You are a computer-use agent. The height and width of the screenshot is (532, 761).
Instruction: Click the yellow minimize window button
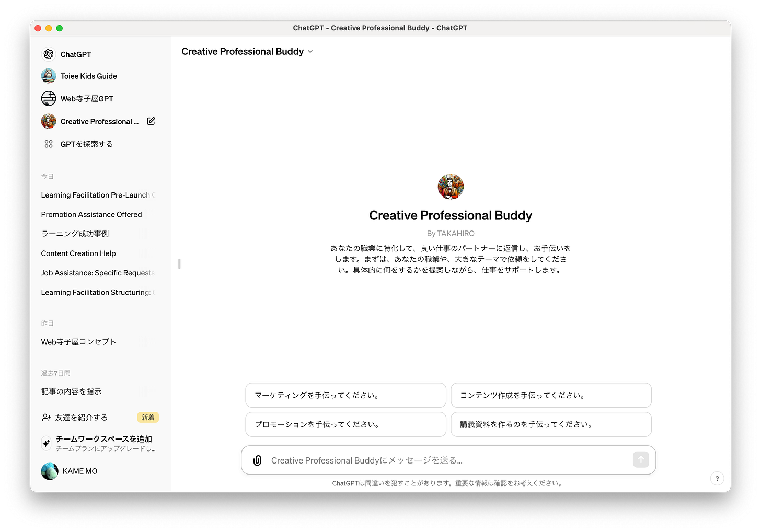click(49, 28)
